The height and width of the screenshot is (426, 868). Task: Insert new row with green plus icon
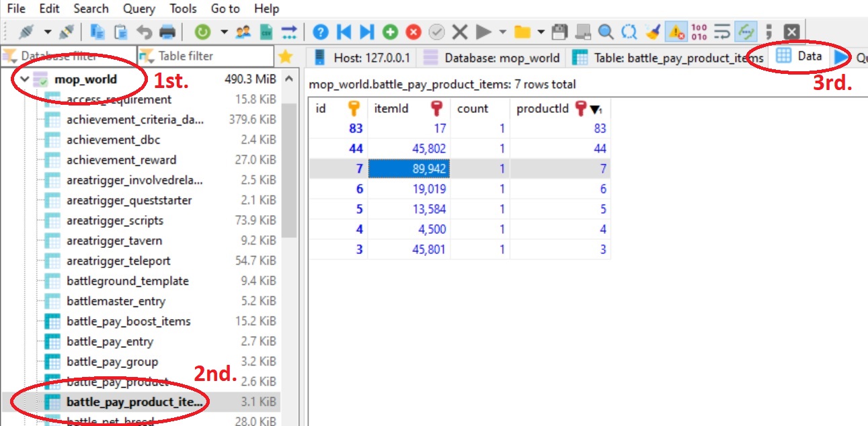tap(390, 32)
